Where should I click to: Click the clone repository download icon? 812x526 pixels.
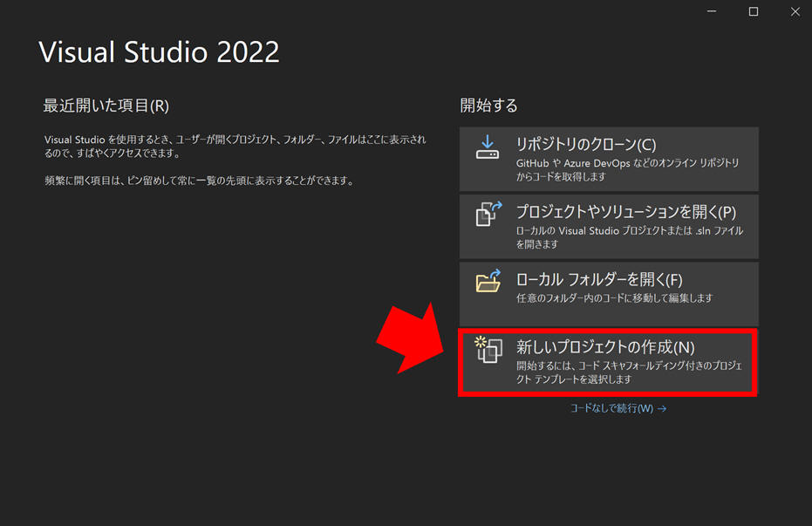pyautogui.click(x=488, y=147)
